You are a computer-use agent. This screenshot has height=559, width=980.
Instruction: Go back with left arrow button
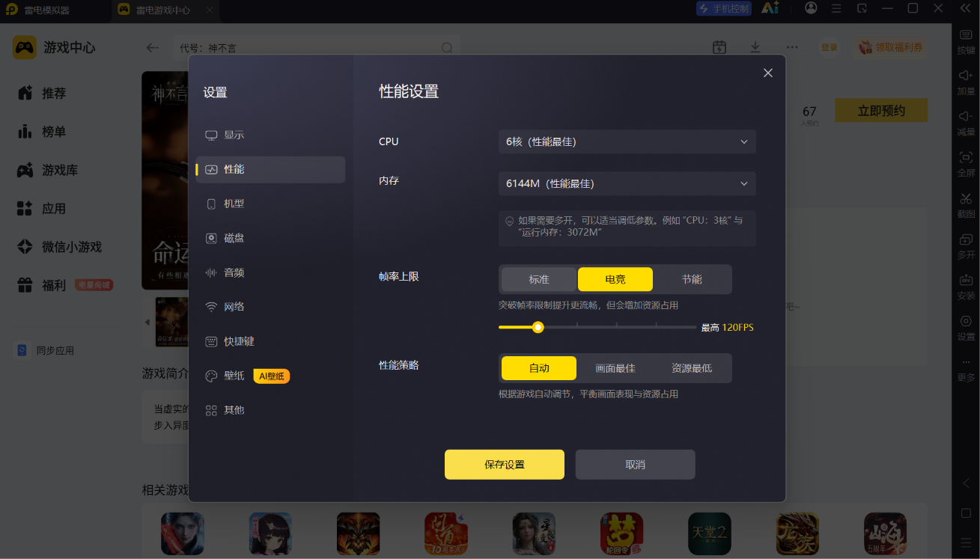click(152, 47)
